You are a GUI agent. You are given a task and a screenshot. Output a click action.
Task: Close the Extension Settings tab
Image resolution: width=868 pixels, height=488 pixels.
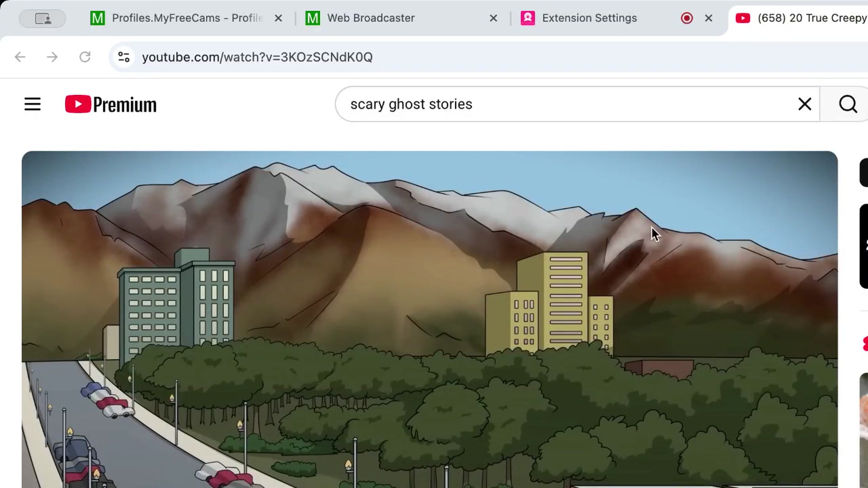708,18
